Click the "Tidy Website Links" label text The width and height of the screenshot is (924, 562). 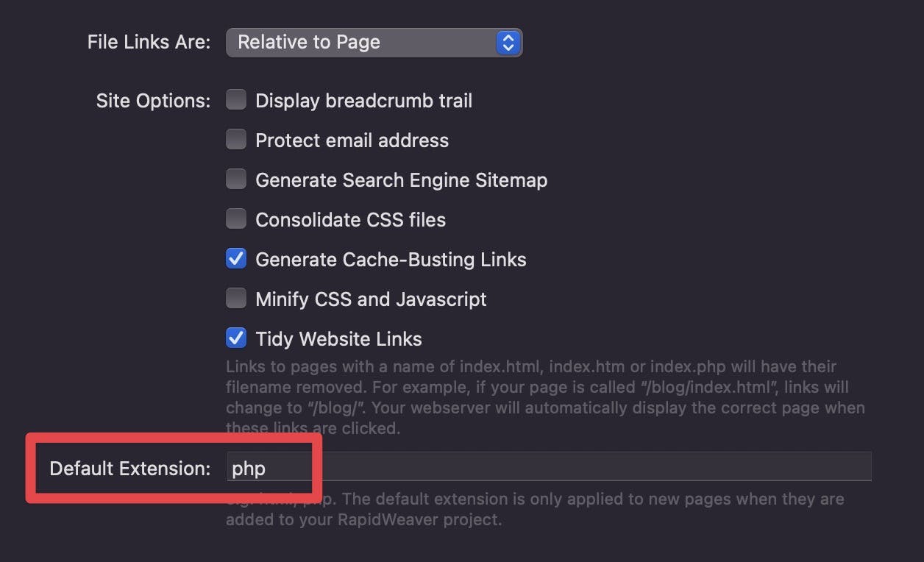click(x=338, y=339)
